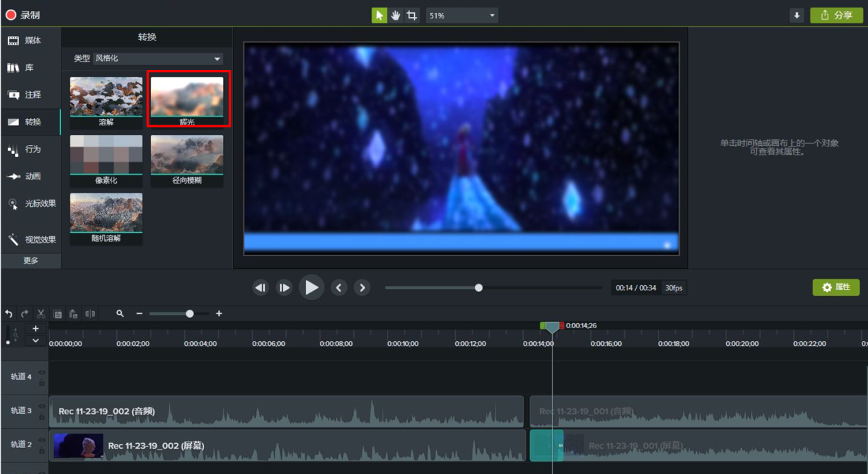Click the step forward frame button

284,288
